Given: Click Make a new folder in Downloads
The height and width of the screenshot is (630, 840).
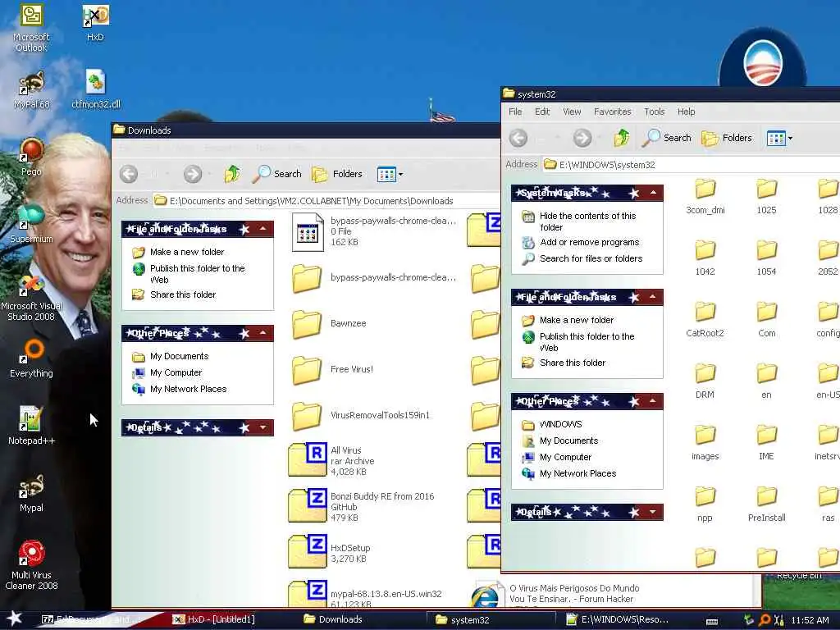Looking at the screenshot, I should pyautogui.click(x=178, y=252).
